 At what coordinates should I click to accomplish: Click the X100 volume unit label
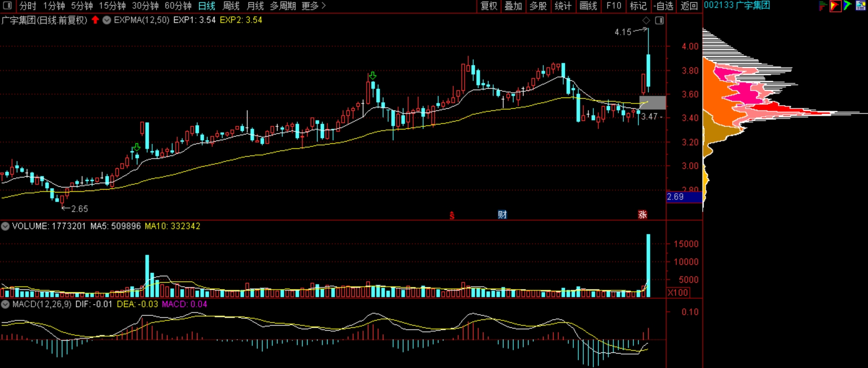[x=678, y=293]
